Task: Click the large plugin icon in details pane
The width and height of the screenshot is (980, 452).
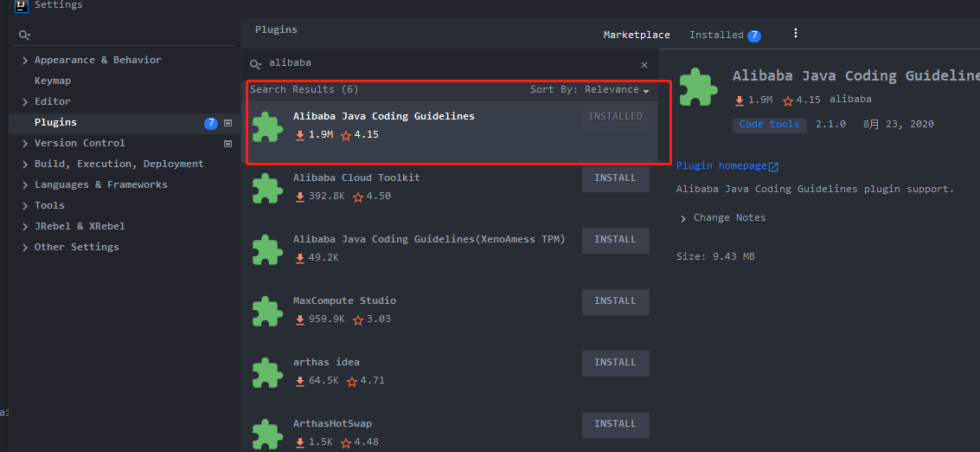Action: pos(699,87)
